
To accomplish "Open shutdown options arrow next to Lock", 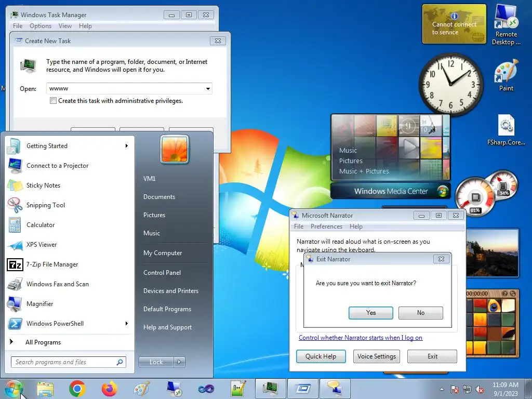I will (179, 362).
